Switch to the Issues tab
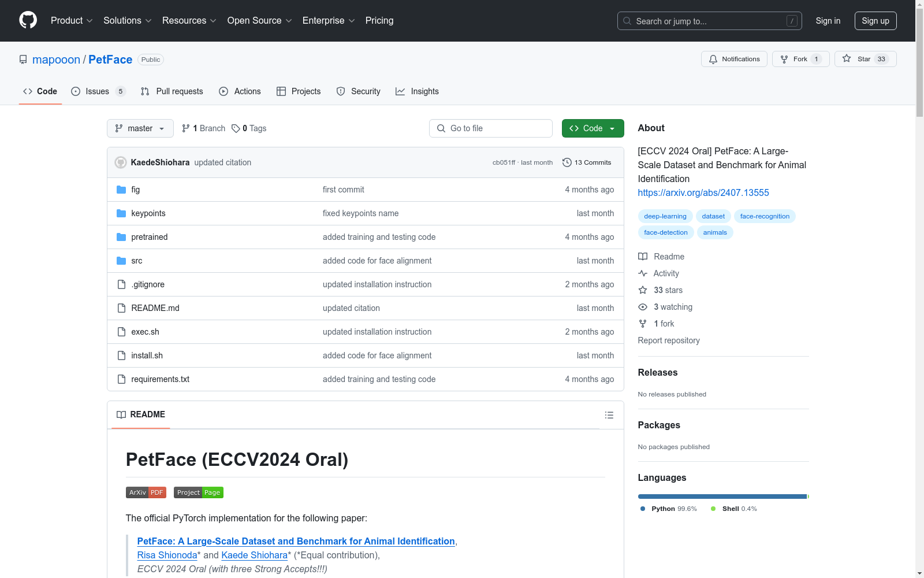The height and width of the screenshot is (578, 924). (x=98, y=91)
